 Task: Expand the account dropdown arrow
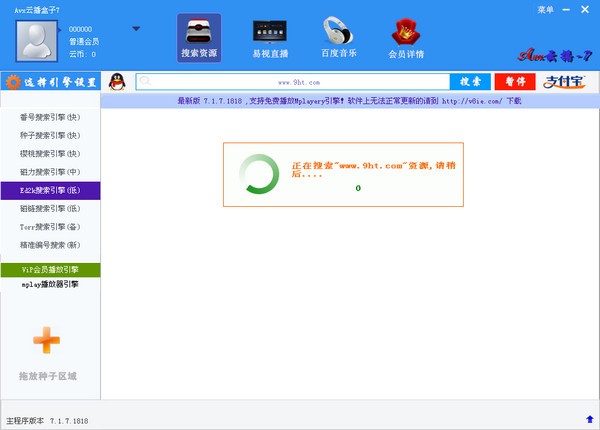click(136, 29)
